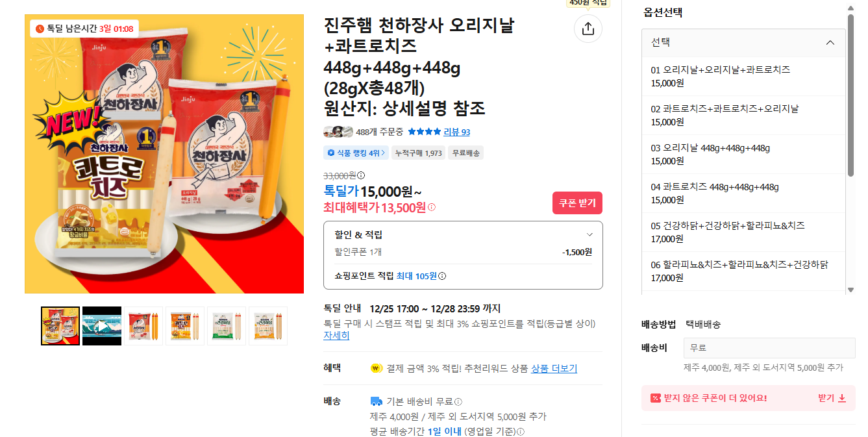Click the delivery truck icon in 배송 section
The image size is (868, 437).
(x=377, y=402)
